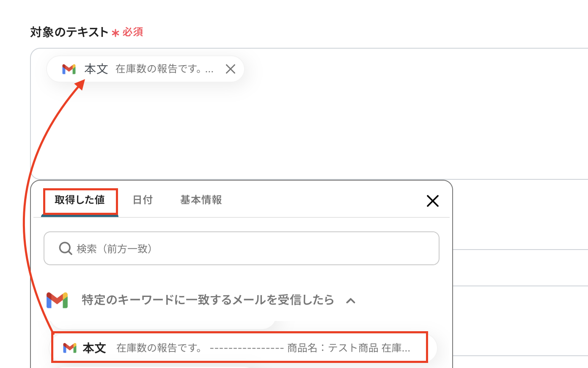Click the red 必須 required marker
Screen dimensions: 588x368
[132, 32]
